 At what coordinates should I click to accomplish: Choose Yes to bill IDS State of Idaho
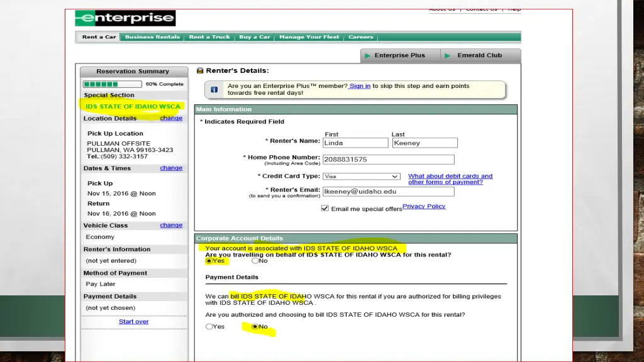pos(209,327)
